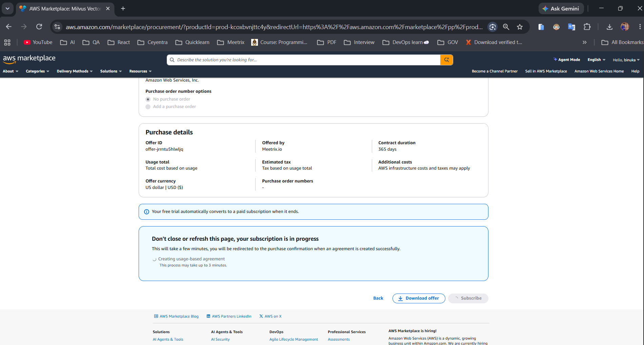
Task: Click the zoom magnifier icon in address bar
Action: tap(506, 27)
